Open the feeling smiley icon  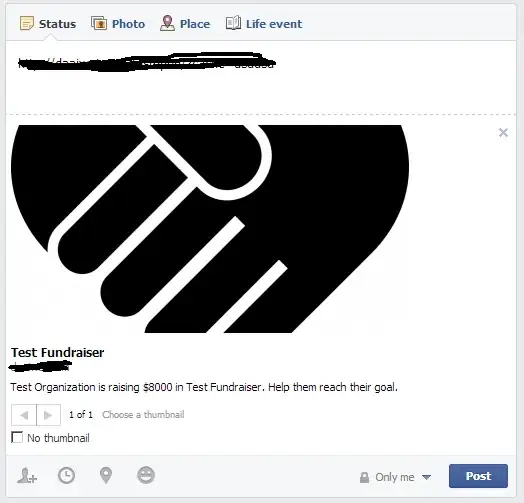click(146, 475)
